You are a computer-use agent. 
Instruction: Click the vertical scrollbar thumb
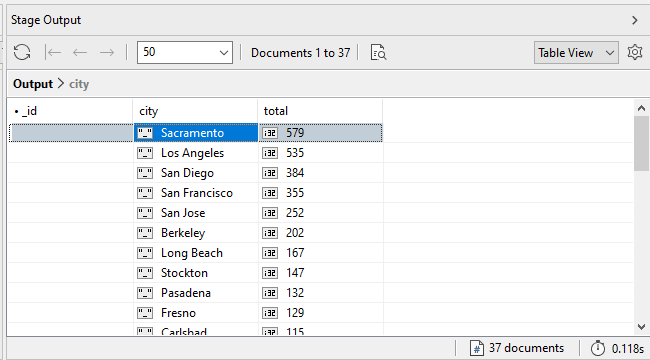641,144
